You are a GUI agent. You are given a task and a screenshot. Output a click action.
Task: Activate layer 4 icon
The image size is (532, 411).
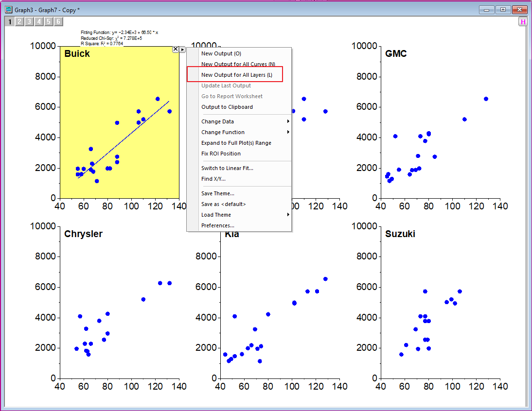(x=39, y=22)
